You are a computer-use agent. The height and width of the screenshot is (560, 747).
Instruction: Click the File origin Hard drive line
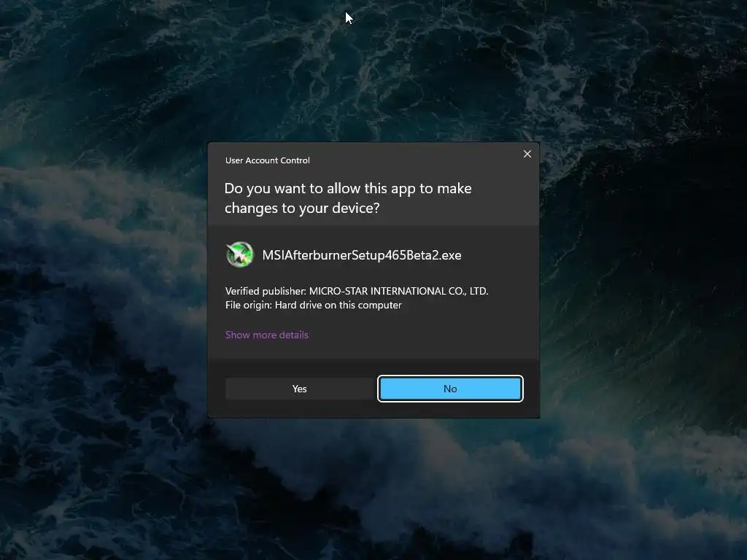pyautogui.click(x=314, y=305)
